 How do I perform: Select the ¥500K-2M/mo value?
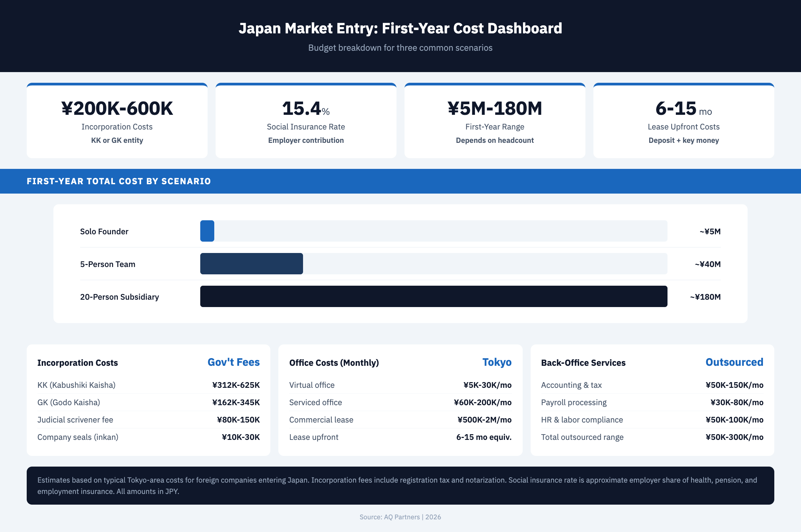[485, 420]
